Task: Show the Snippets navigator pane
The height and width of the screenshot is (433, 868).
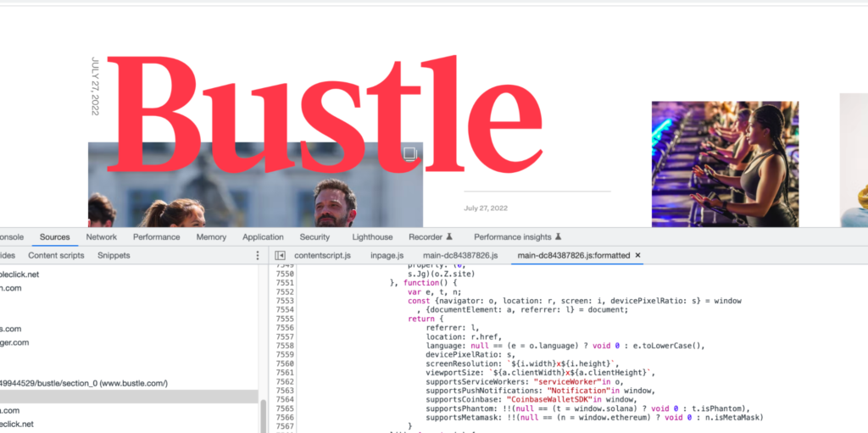Action: coord(114,255)
